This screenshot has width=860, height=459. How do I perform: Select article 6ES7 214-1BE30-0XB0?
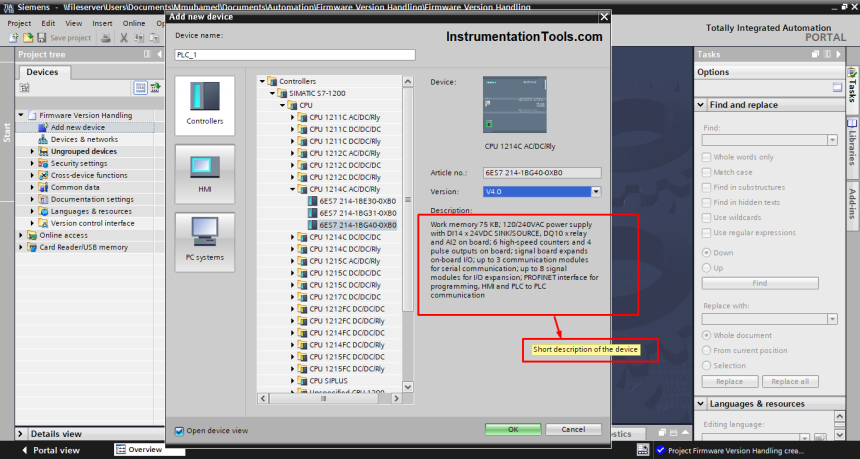click(357, 201)
